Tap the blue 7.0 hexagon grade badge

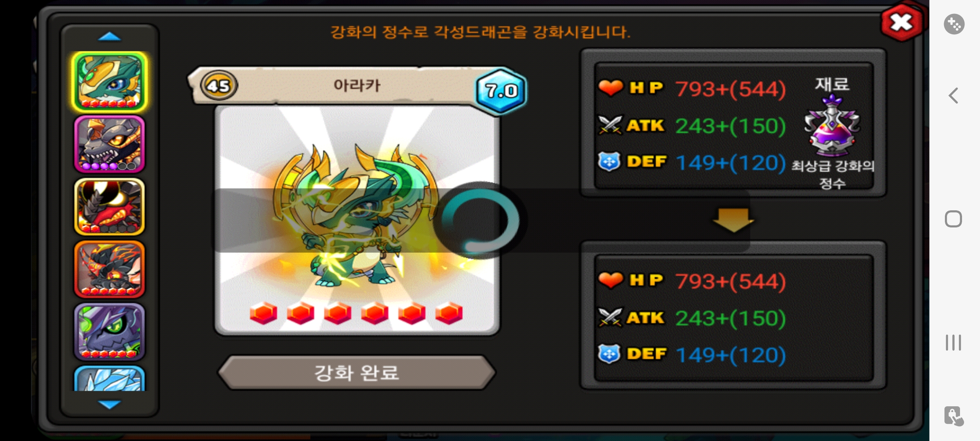click(x=501, y=90)
